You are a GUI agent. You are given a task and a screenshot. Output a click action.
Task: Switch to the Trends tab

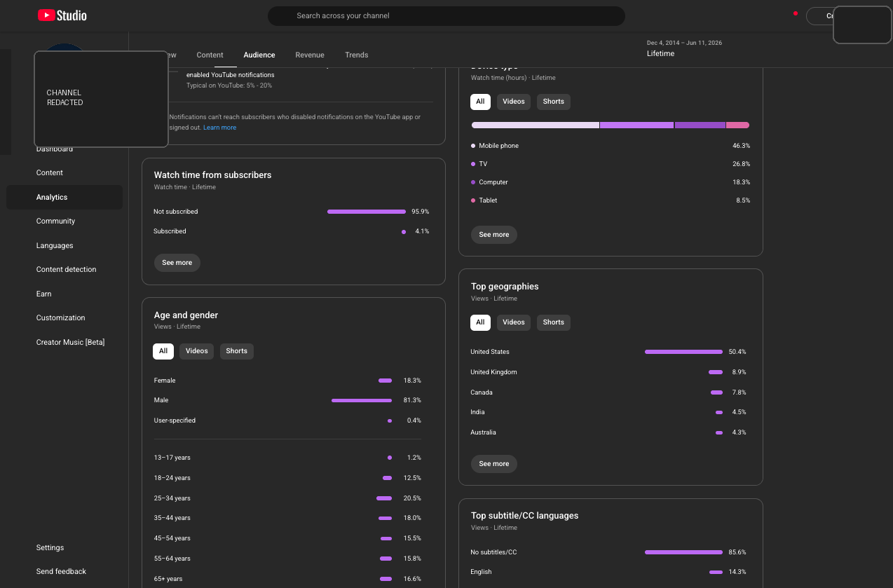356,55
